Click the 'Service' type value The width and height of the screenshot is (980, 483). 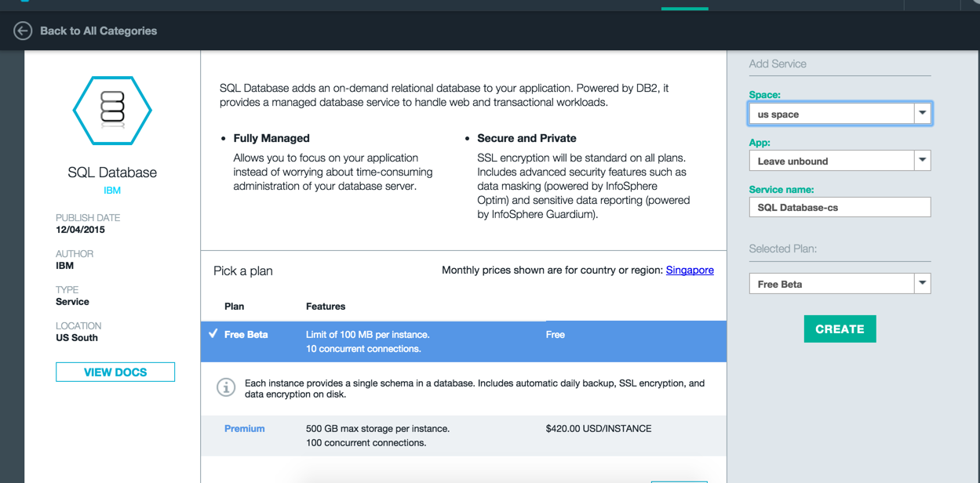pyautogui.click(x=72, y=302)
